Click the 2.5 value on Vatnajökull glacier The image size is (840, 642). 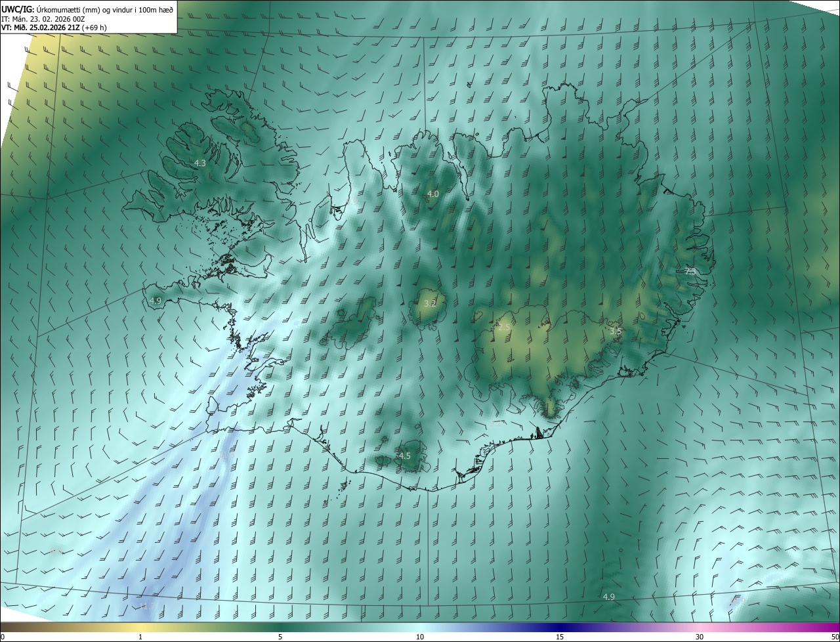click(504, 326)
